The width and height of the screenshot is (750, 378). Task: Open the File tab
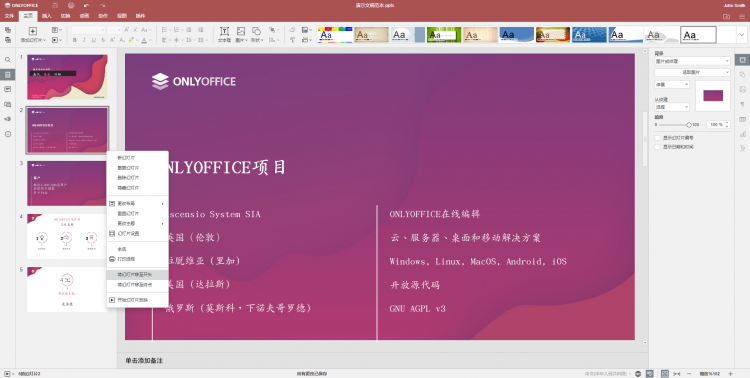click(9, 16)
